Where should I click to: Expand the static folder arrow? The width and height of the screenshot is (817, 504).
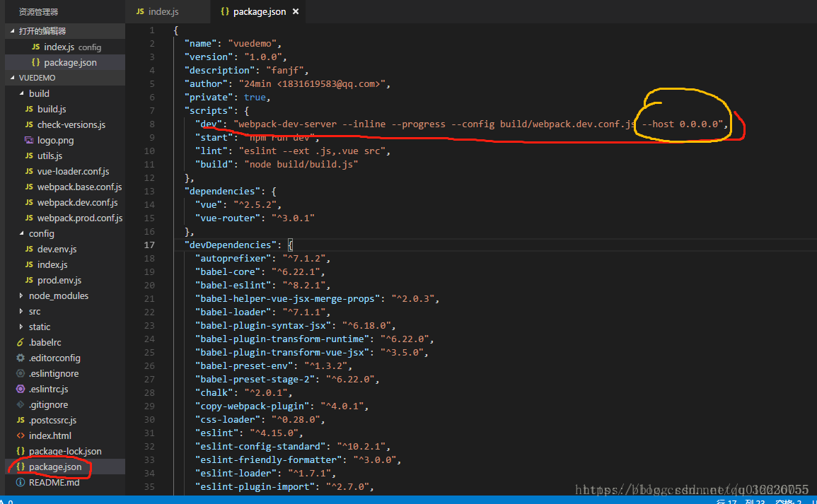pos(21,327)
